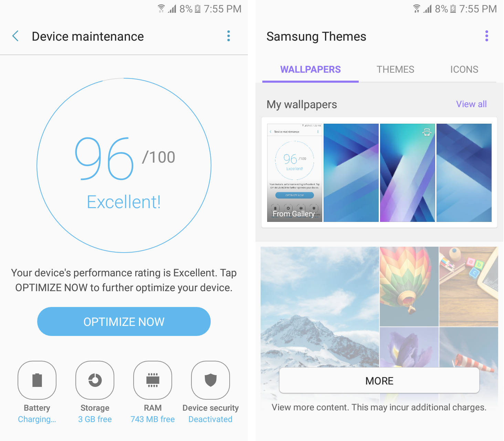The image size is (504, 441).
Task: Open Samsung Themes three-dot overflow menu
Action: coord(486,36)
